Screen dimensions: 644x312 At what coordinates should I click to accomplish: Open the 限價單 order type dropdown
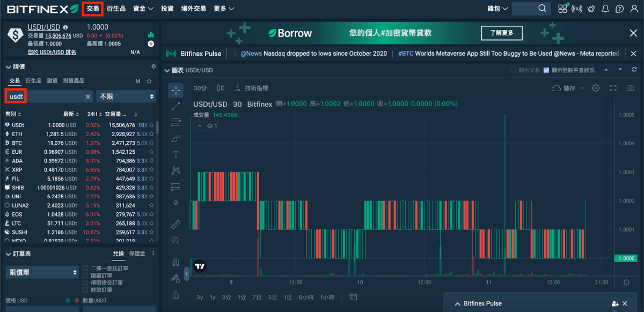pos(42,272)
